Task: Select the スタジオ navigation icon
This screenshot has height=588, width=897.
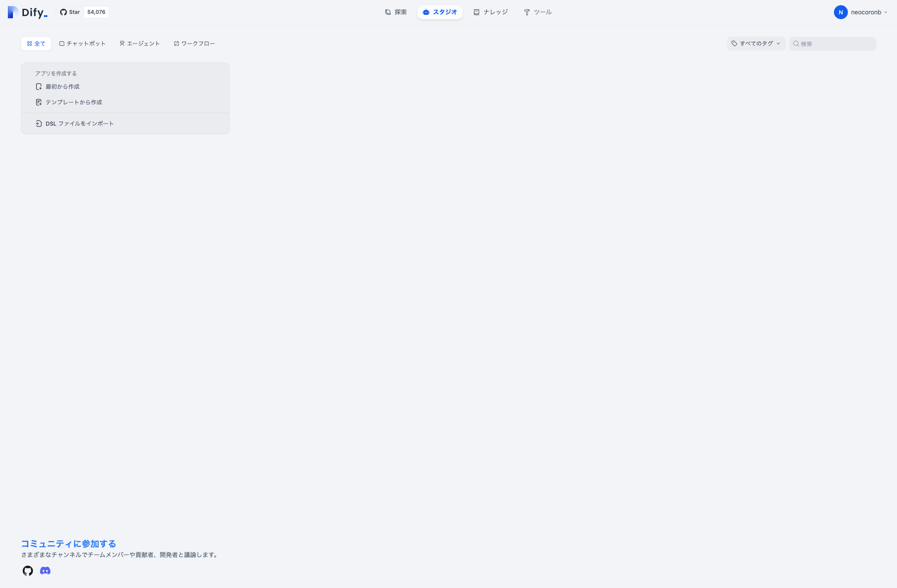Action: (x=425, y=12)
